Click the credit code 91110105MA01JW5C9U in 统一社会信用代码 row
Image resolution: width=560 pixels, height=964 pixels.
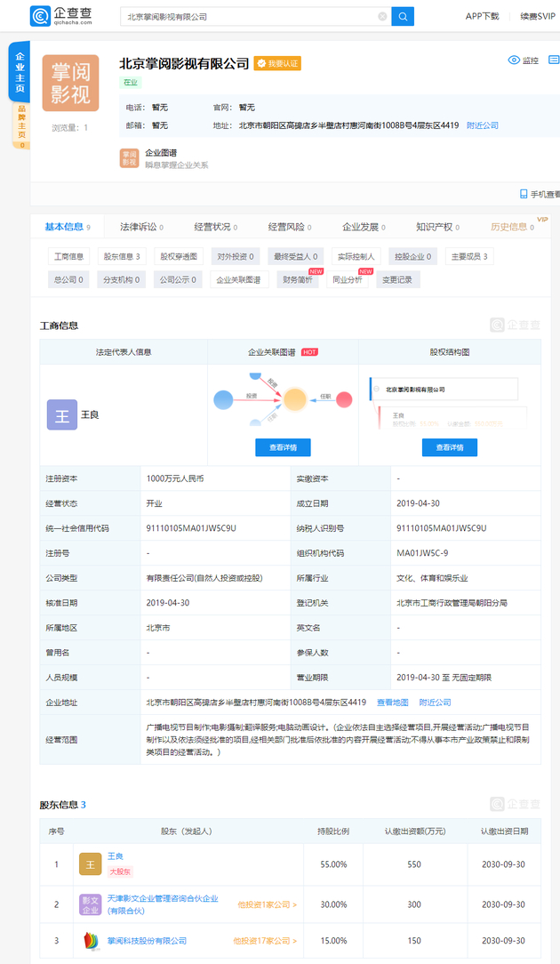tap(191, 528)
